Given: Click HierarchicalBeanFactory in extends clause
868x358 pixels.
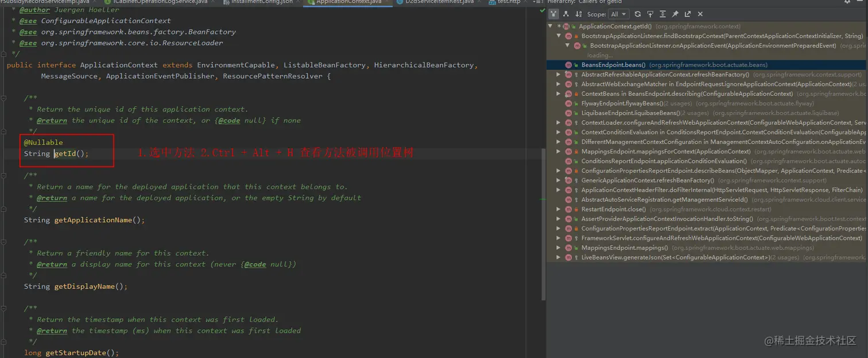Looking at the screenshot, I should [424, 65].
